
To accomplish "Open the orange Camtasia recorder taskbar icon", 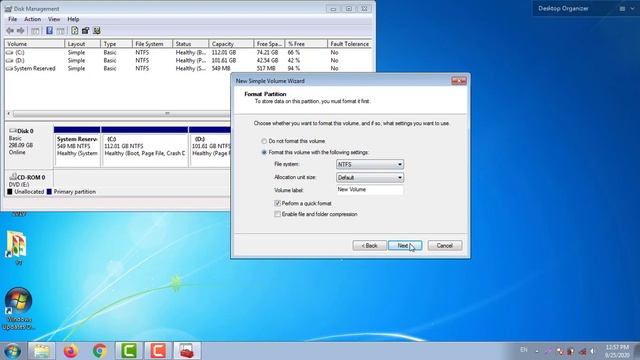I will (x=158, y=351).
